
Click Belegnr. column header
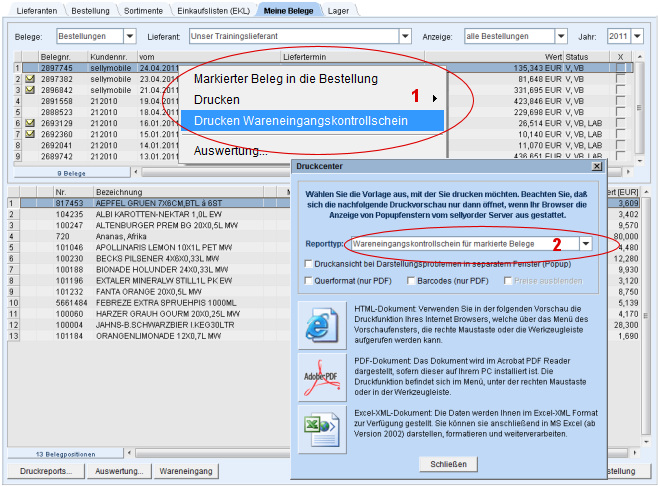63,57
